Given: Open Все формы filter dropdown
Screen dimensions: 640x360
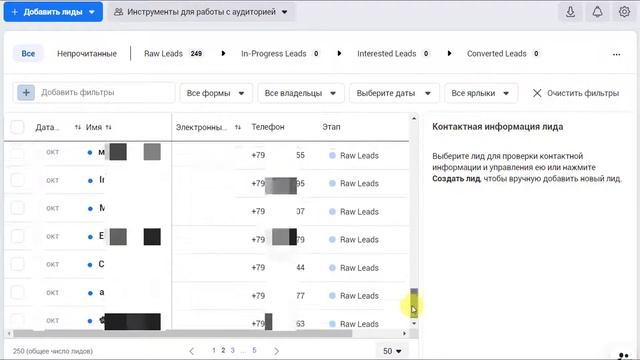Looking at the screenshot, I should coord(216,93).
